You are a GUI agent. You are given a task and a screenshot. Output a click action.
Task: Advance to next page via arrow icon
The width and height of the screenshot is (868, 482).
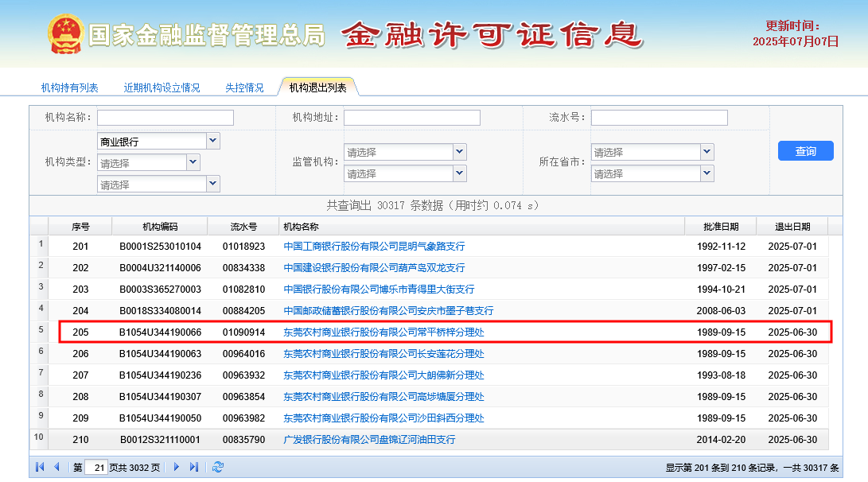(x=175, y=467)
